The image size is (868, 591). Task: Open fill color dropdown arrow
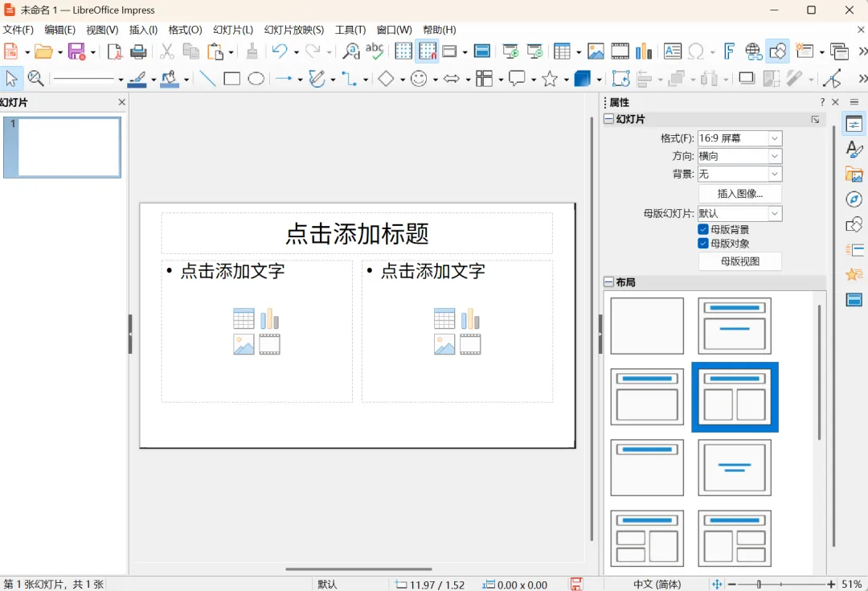click(x=186, y=80)
